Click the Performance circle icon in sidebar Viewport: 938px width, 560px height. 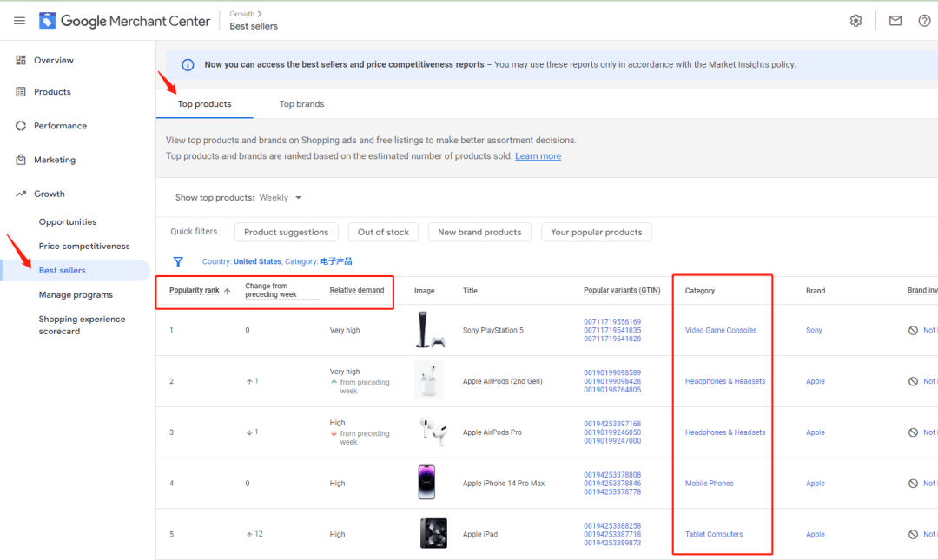(x=21, y=126)
